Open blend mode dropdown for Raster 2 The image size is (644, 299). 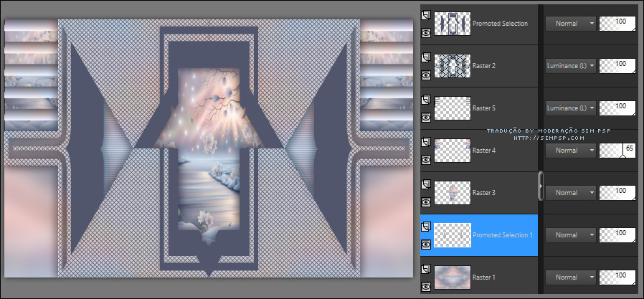tap(571, 65)
